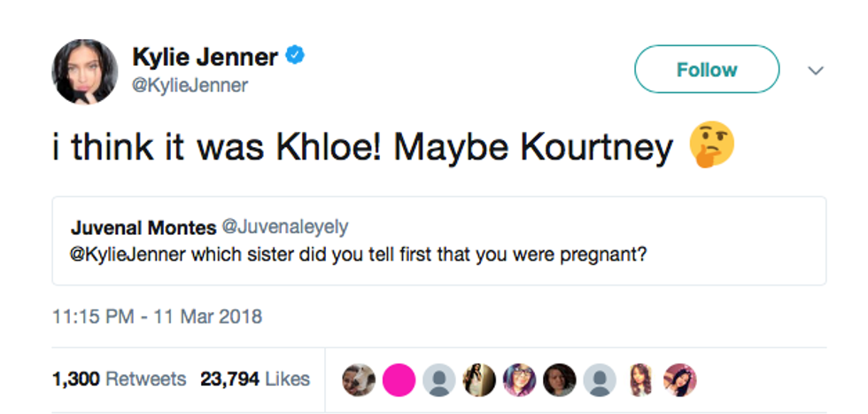This screenshot has width=868, height=414.
Task: Open the second gray default-silhouette liker avatar
Action: pos(600,380)
